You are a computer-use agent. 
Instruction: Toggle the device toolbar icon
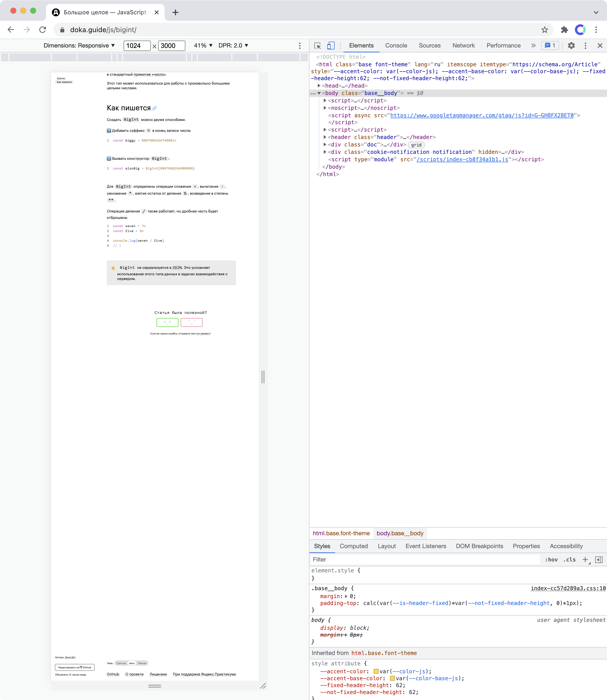coord(331,46)
